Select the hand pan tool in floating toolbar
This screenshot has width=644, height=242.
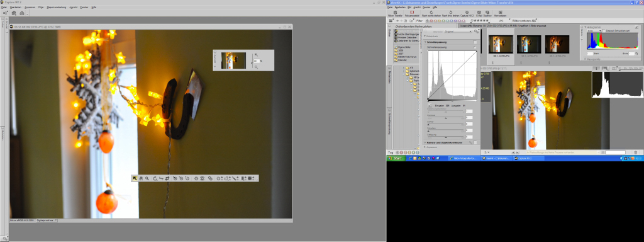(141, 178)
